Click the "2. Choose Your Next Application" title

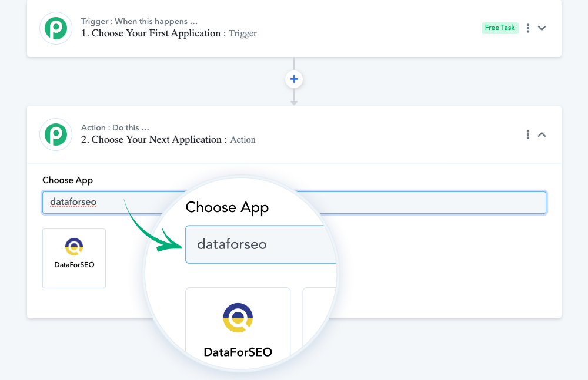[x=154, y=140]
